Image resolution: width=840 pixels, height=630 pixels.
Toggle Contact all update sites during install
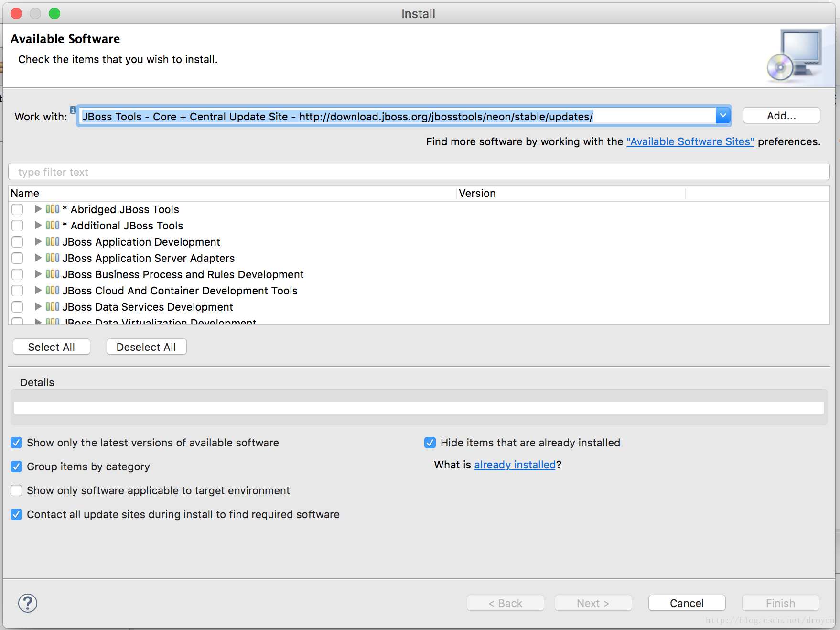tap(16, 514)
